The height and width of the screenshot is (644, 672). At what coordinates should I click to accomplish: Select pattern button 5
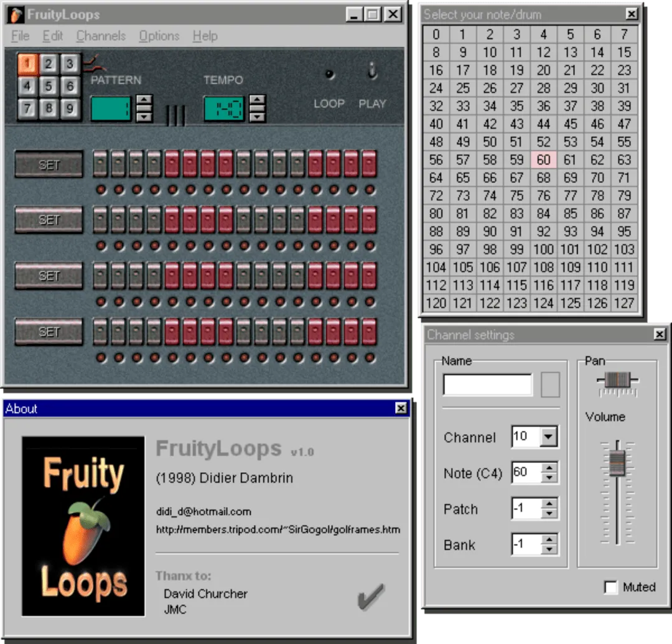click(x=49, y=86)
